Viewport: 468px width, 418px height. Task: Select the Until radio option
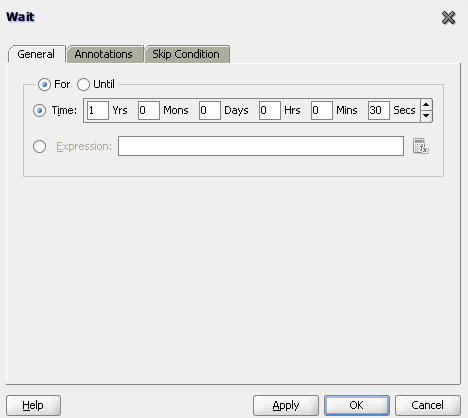coord(83,84)
